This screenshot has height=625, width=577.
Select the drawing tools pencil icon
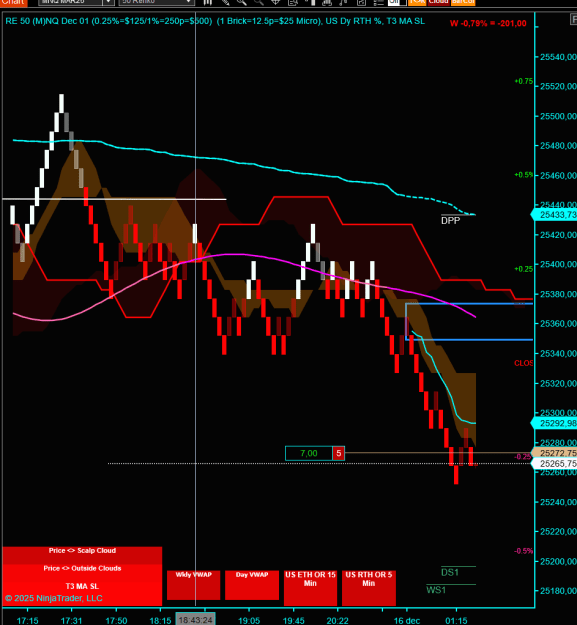pyautogui.click(x=225, y=2)
